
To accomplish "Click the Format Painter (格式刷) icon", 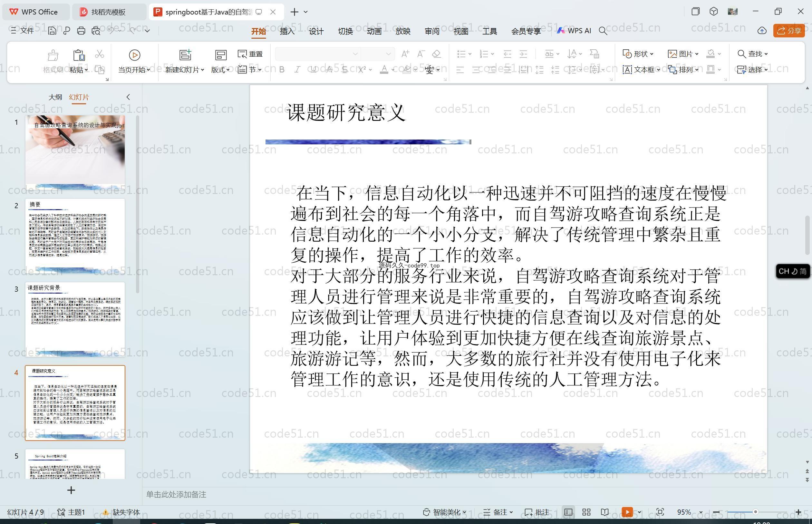I will tap(53, 55).
